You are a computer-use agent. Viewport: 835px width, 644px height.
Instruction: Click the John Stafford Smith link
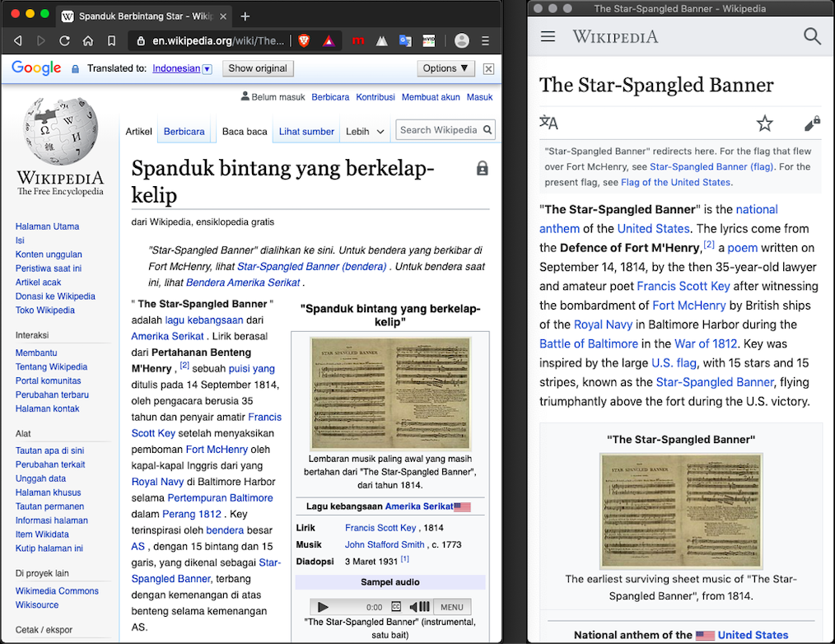[x=385, y=544]
